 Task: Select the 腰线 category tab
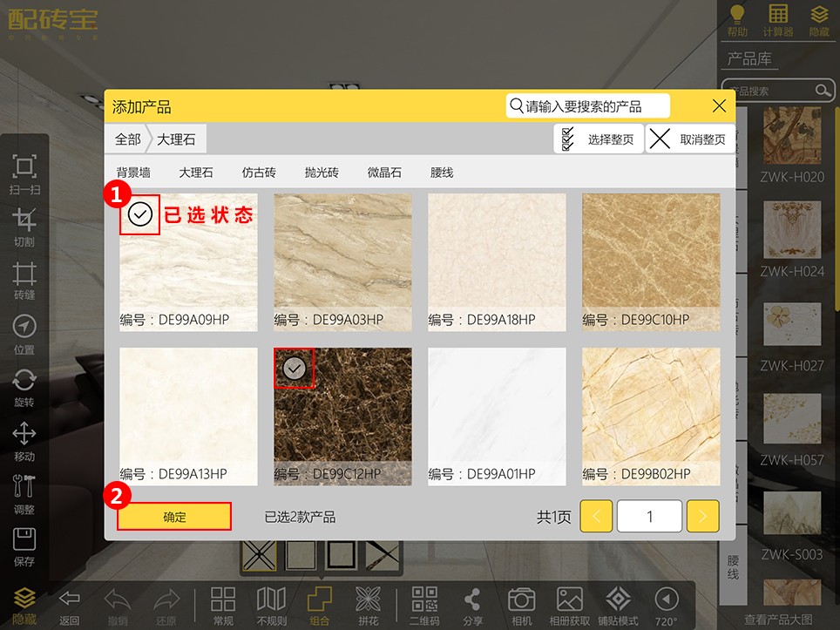(442, 173)
